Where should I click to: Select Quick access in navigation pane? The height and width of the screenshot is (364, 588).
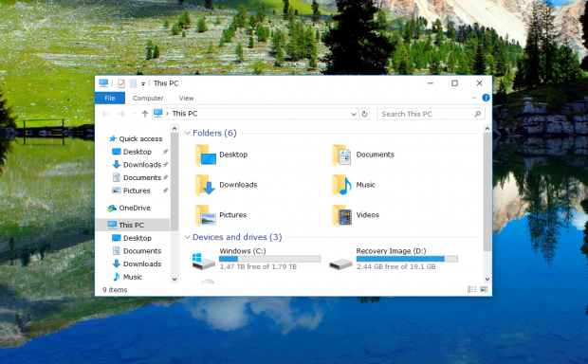136,138
